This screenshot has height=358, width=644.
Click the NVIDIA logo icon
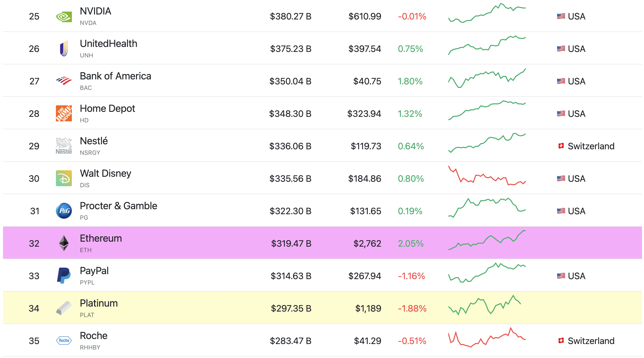[64, 16]
